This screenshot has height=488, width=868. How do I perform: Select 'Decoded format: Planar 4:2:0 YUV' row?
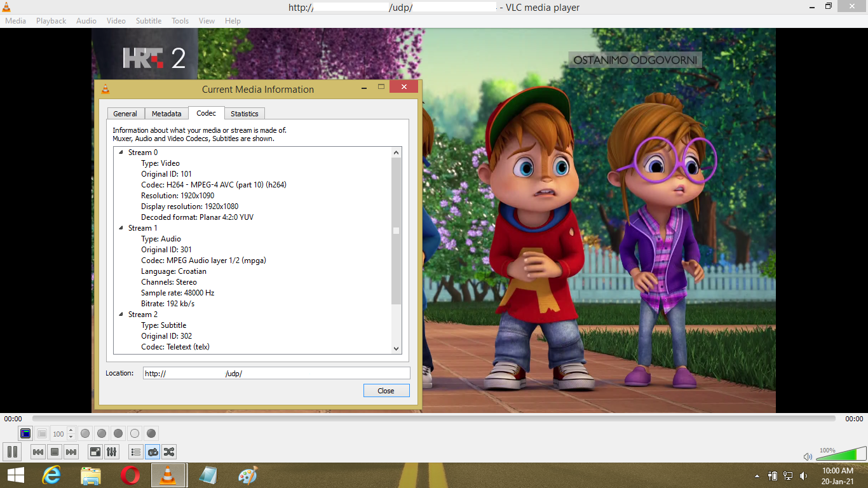198,217
